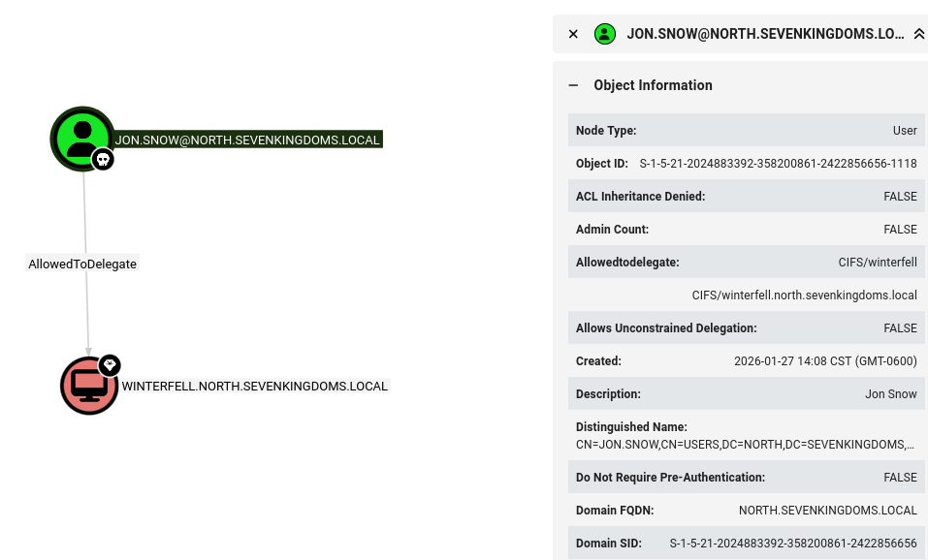Screen dimensions: 928x560
Task: Click the truncated Distinguished Name value
Action: click(x=745, y=445)
